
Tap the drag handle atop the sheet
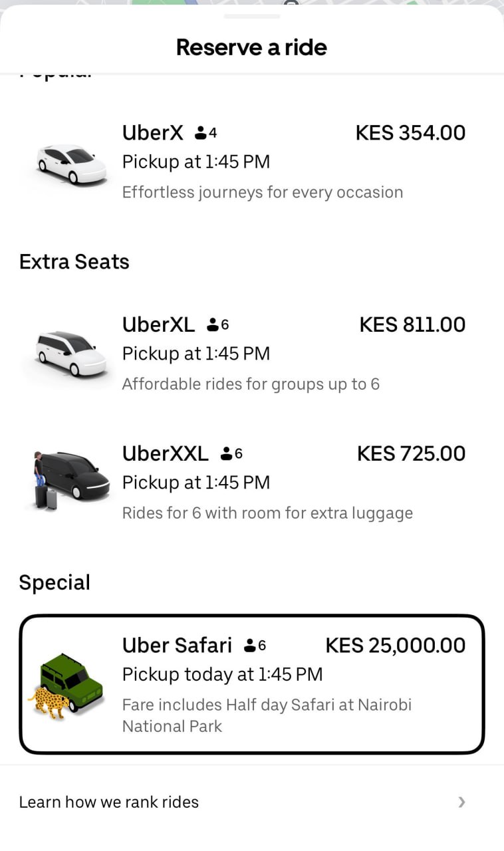click(x=252, y=16)
